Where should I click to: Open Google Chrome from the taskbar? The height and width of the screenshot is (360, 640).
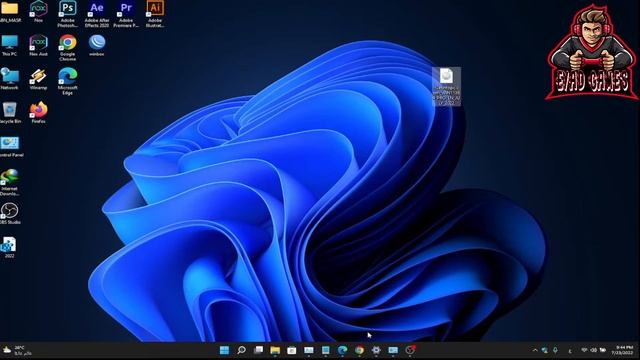pos(359,350)
